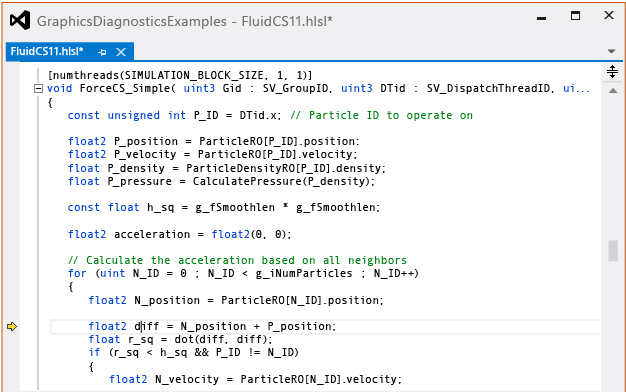Click "N_position" in its float2 declaration line

coord(167,300)
